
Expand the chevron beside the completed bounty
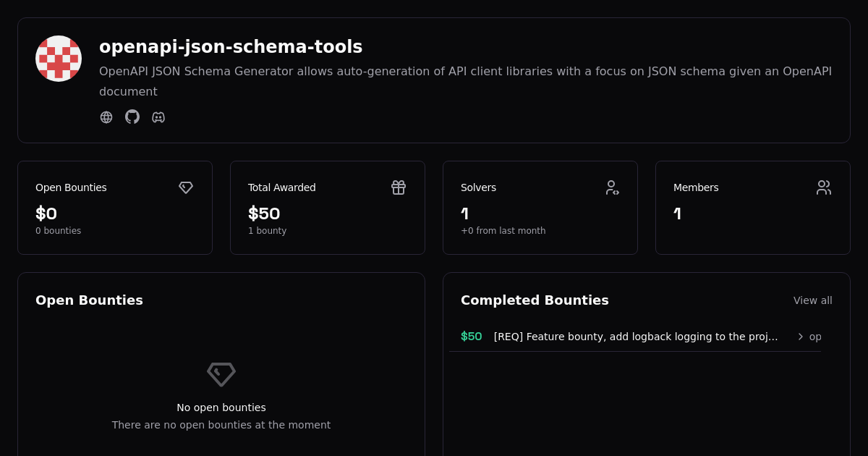point(801,337)
